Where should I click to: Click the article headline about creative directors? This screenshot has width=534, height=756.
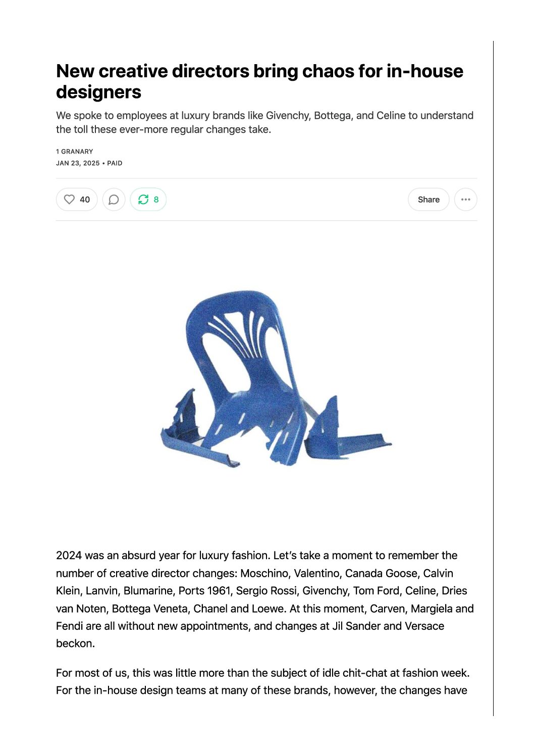[x=259, y=81]
